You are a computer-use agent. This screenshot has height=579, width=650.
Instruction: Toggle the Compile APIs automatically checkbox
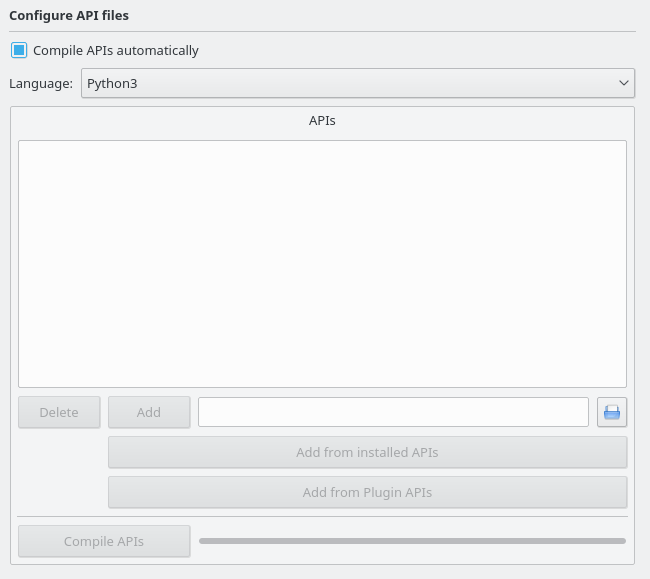[x=19, y=50]
